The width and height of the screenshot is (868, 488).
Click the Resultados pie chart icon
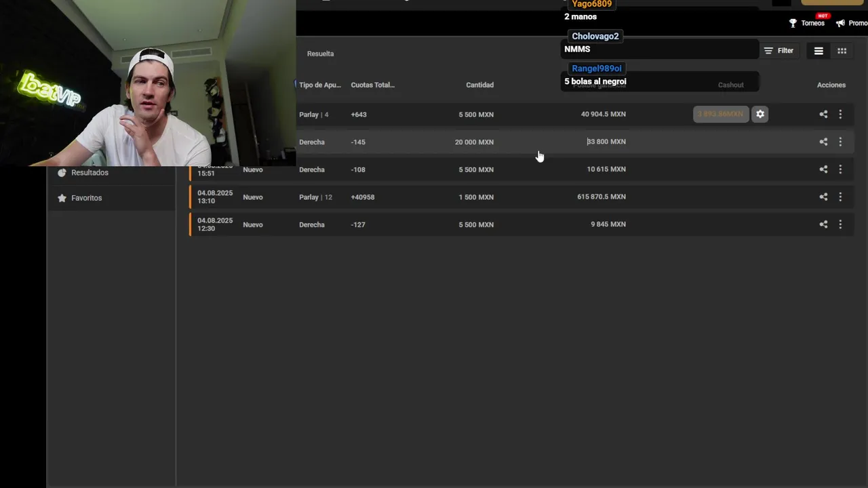click(x=62, y=173)
